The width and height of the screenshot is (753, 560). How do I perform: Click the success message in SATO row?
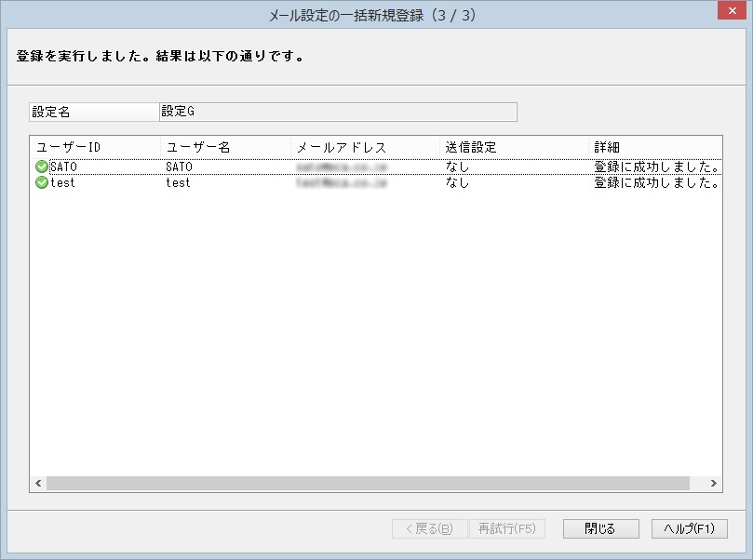(656, 167)
